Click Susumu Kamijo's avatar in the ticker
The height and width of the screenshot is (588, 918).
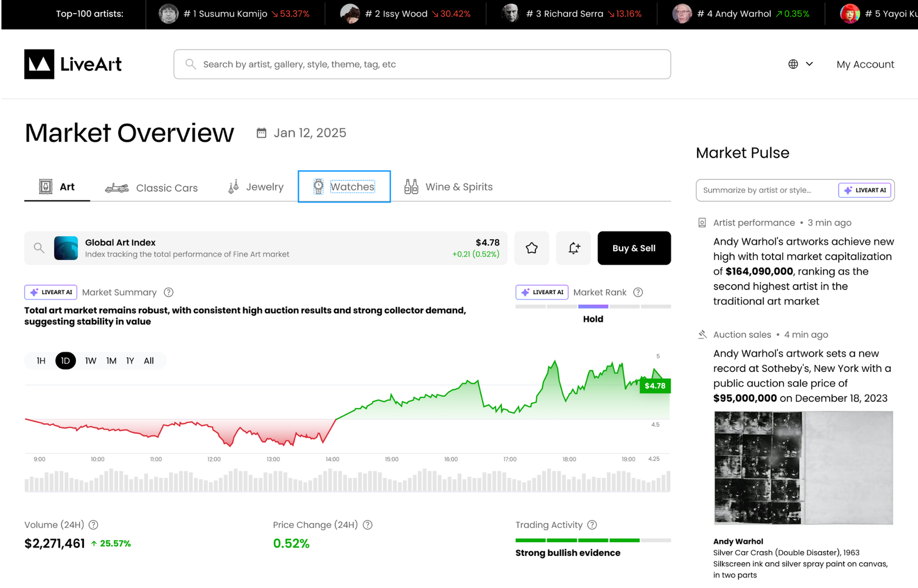168,14
